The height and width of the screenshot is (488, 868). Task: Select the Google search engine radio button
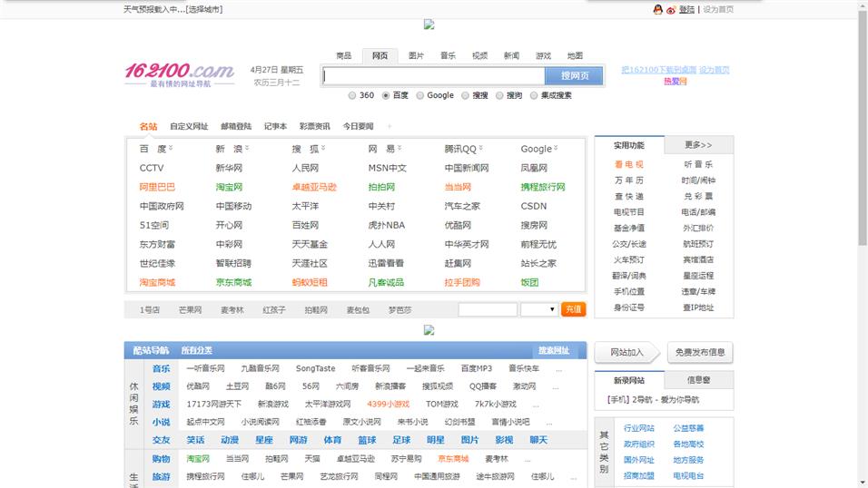[x=420, y=95]
